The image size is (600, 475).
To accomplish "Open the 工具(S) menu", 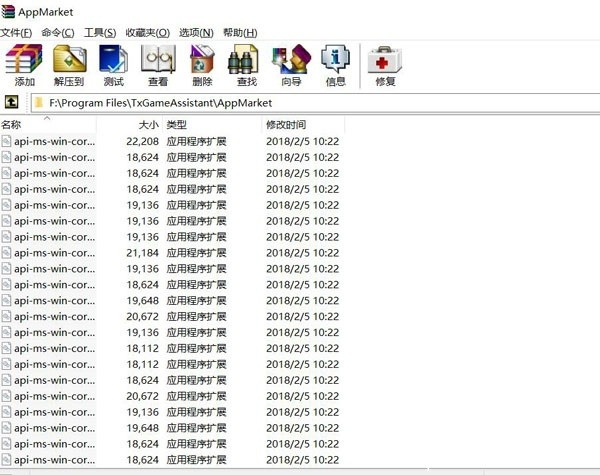I will coord(100,33).
